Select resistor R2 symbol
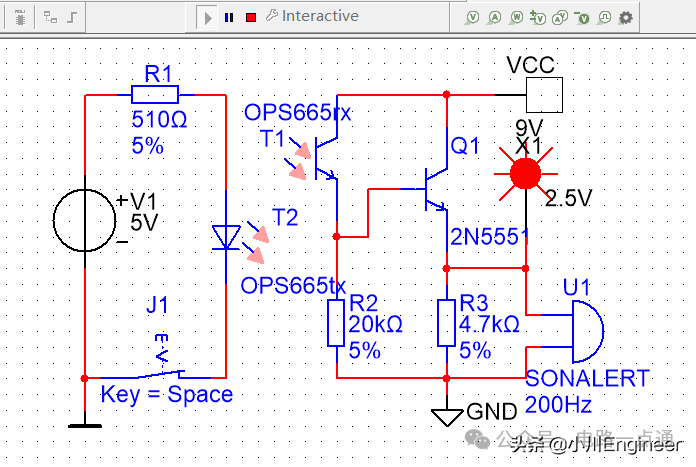Image resolution: width=696 pixels, height=467 pixels. coord(336,323)
